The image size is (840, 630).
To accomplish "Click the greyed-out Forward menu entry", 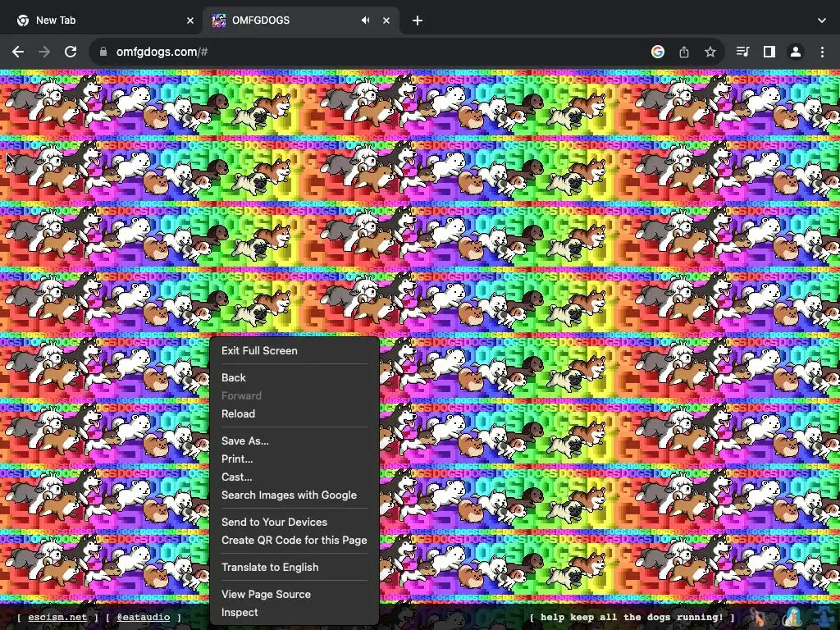I will (294, 396).
